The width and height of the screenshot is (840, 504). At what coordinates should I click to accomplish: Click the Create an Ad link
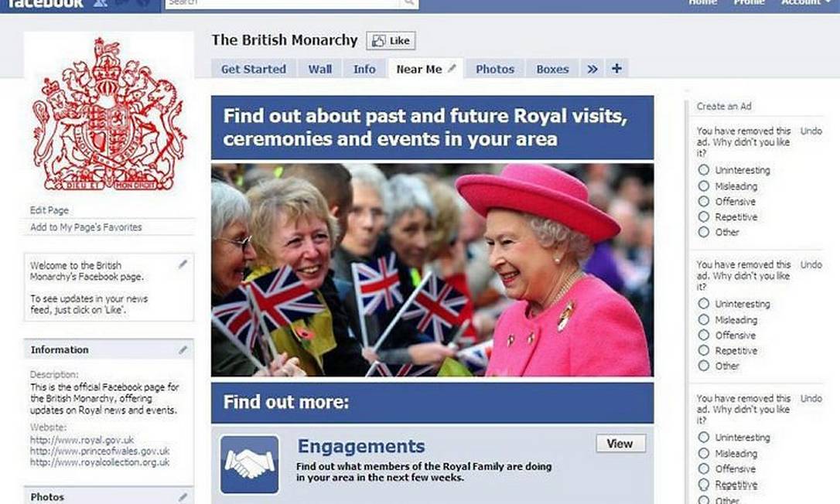tap(724, 106)
